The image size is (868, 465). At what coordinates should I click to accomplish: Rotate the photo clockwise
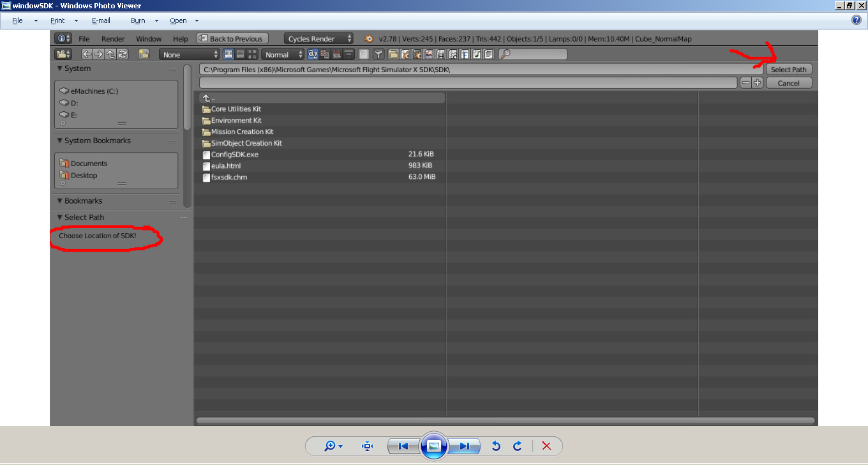tap(518, 446)
